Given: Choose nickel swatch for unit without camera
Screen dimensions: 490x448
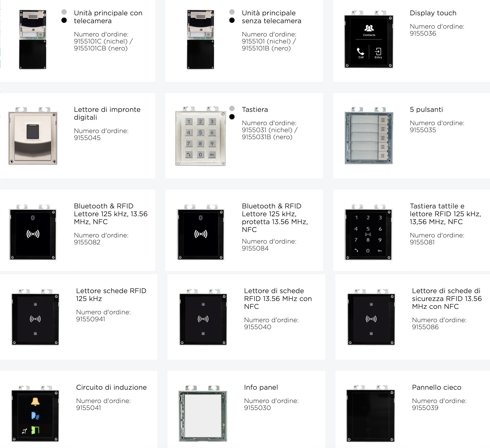Looking at the screenshot, I should pyautogui.click(x=232, y=12).
